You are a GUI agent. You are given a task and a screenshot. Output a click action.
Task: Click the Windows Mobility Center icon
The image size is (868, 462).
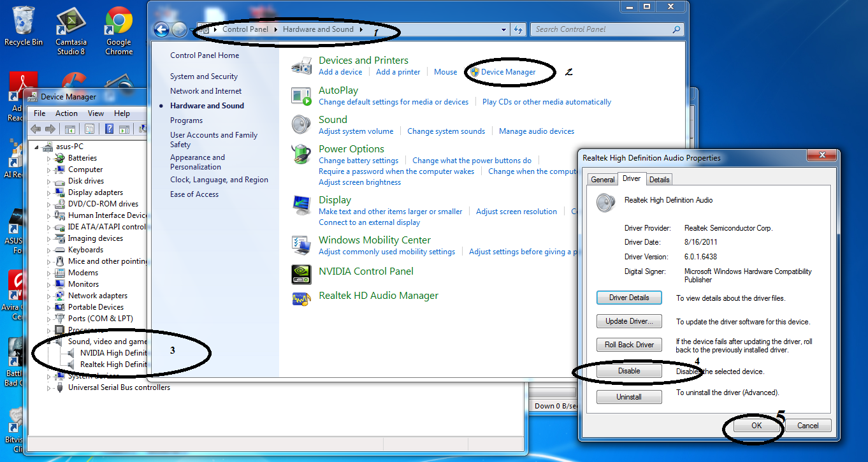(301, 245)
